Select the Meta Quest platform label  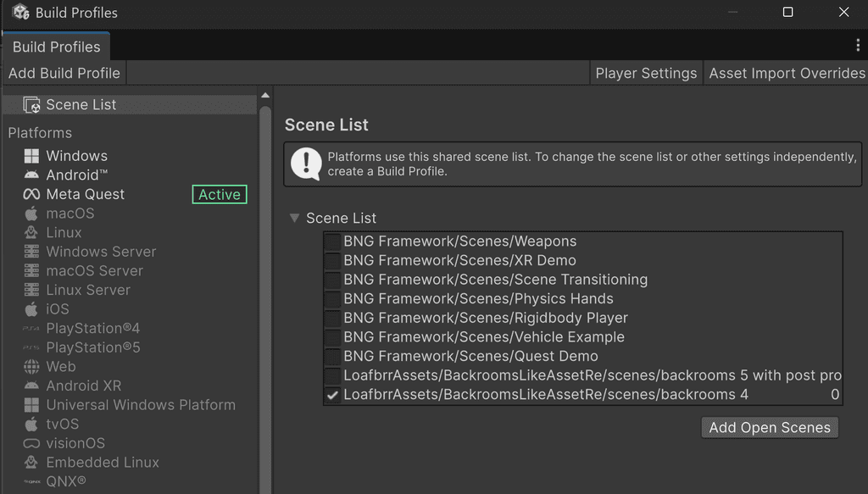(x=86, y=194)
